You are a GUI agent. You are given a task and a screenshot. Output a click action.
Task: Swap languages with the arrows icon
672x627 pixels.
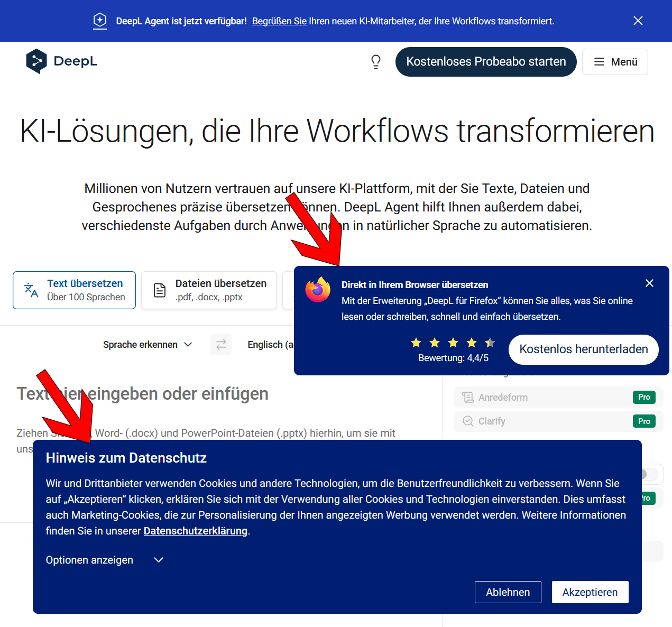click(221, 344)
